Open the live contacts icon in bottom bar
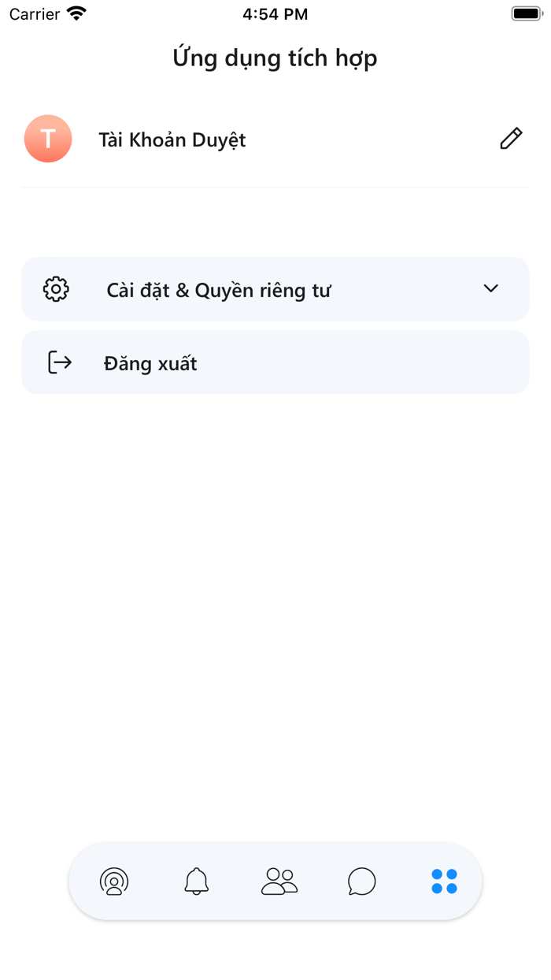 (x=114, y=882)
